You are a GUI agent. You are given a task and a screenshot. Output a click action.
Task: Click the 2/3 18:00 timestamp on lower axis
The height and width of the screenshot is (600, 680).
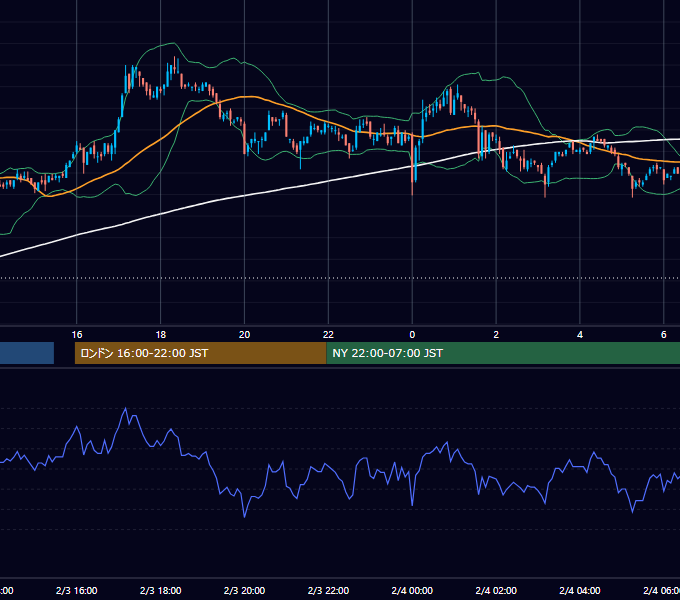(x=160, y=590)
